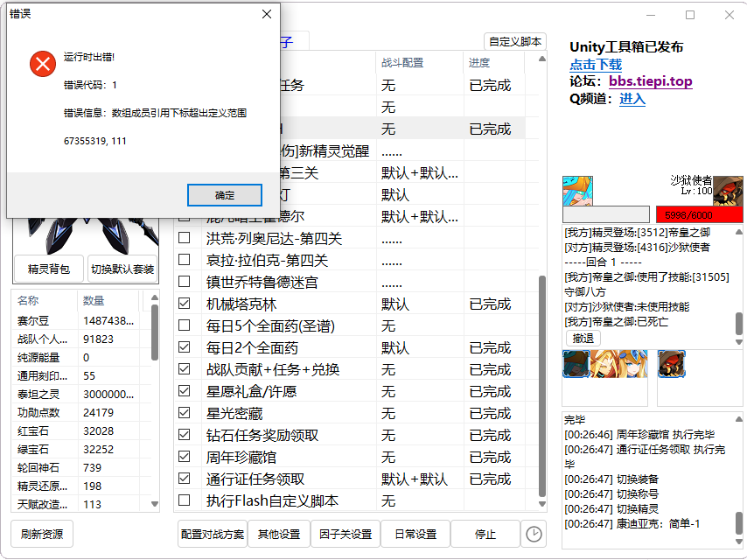747x560 pixels.
Task: Click the error dialog's red X icon
Action: click(42, 63)
